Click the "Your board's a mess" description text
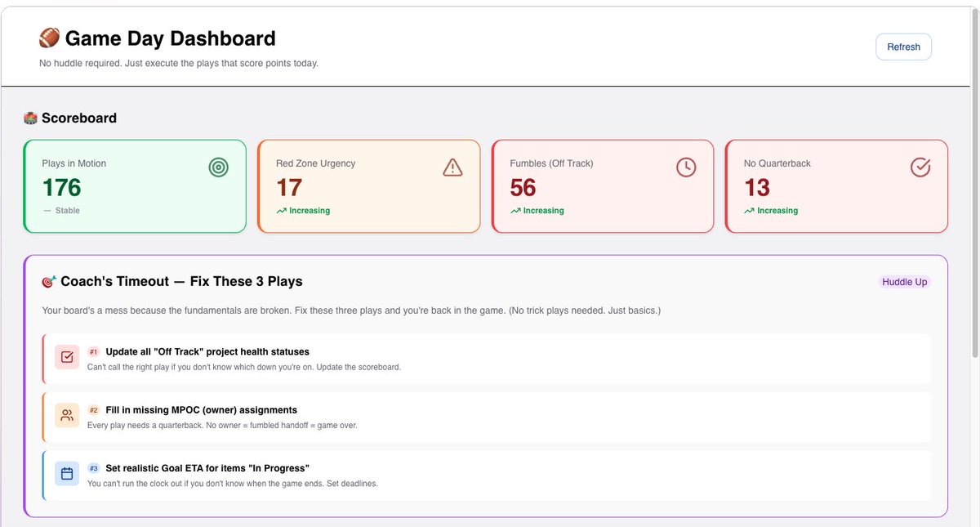Viewport: 980px width, 527px height. point(351,311)
